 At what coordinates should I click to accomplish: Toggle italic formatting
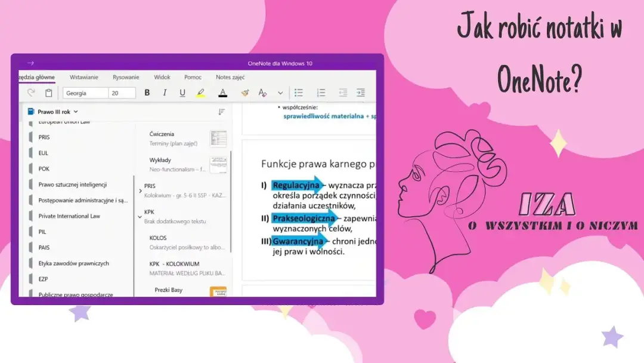click(165, 93)
